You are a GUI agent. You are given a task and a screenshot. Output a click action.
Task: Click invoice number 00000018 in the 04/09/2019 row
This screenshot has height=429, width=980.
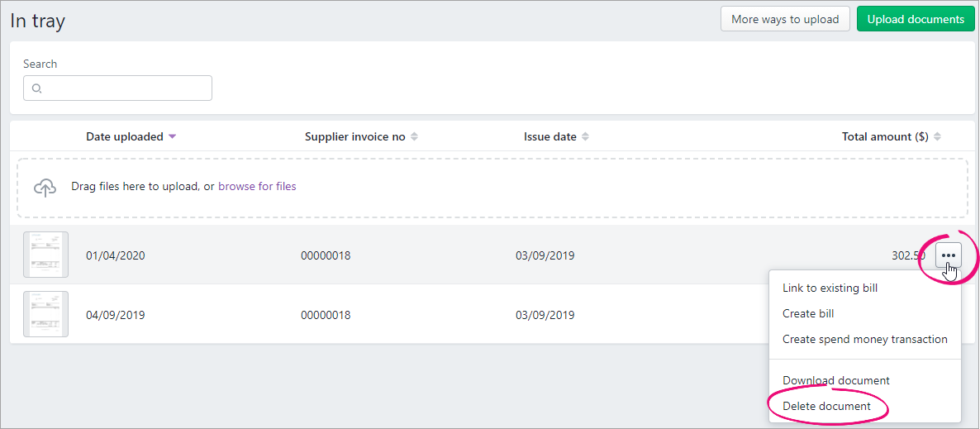coord(326,315)
